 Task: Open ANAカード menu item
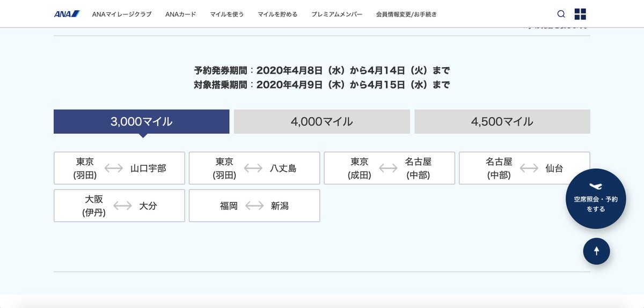pyautogui.click(x=181, y=14)
